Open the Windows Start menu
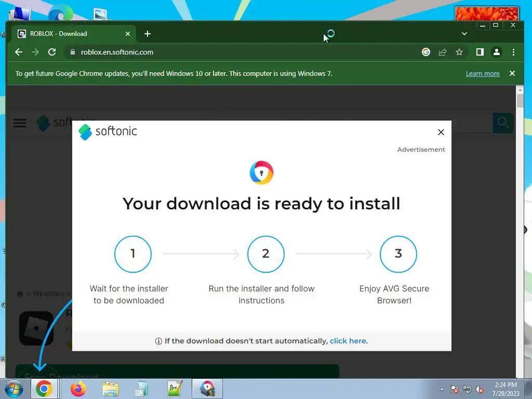This screenshot has width=532, height=399. pyautogui.click(x=14, y=389)
